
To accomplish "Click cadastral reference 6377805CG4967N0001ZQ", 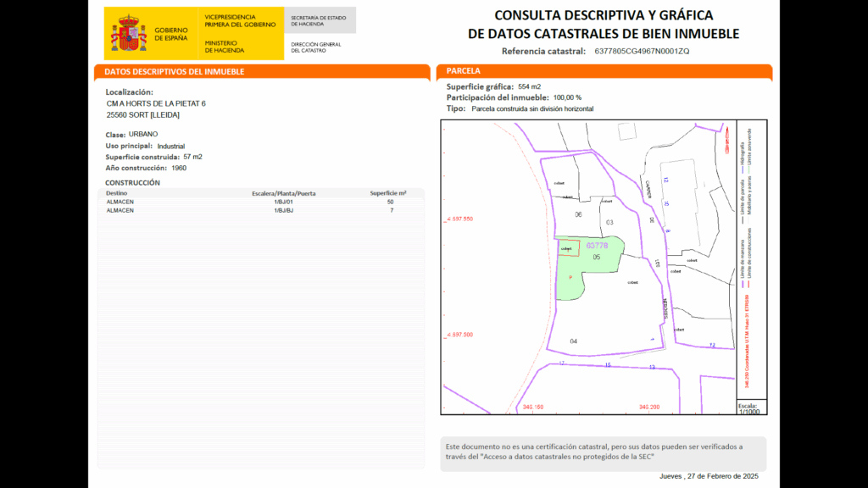I will coord(642,52).
